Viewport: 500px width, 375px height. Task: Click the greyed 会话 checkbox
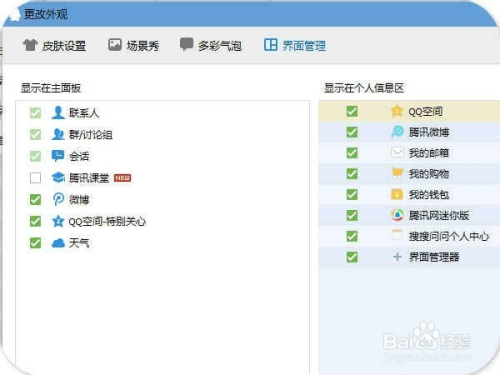pyautogui.click(x=35, y=156)
